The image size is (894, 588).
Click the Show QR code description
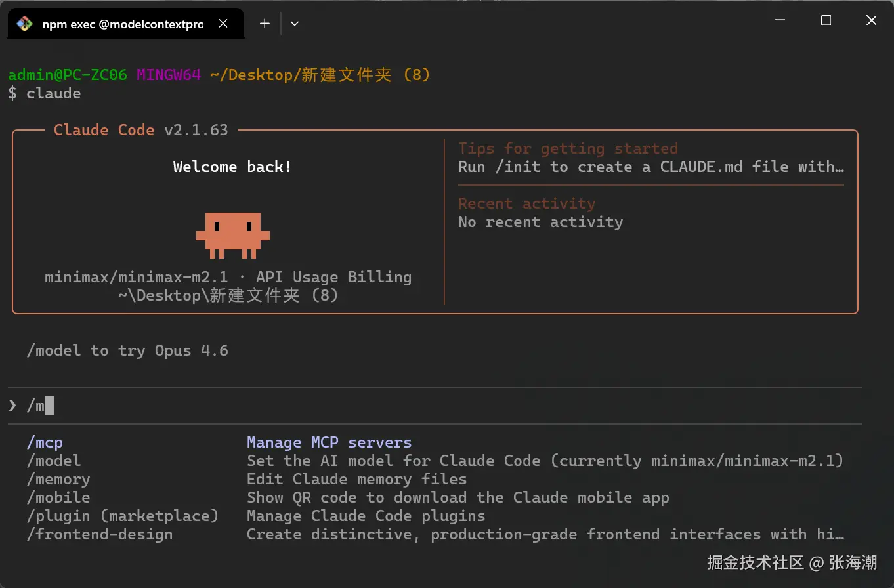(458, 497)
